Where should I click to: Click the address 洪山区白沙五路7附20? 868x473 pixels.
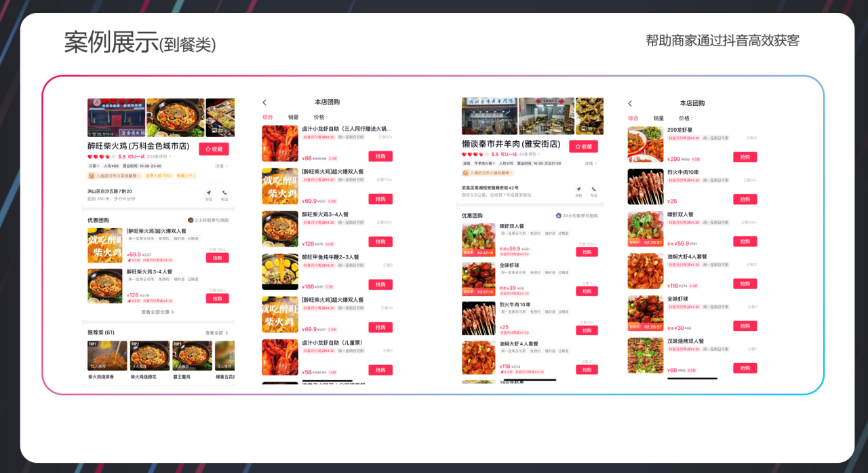pos(110,191)
